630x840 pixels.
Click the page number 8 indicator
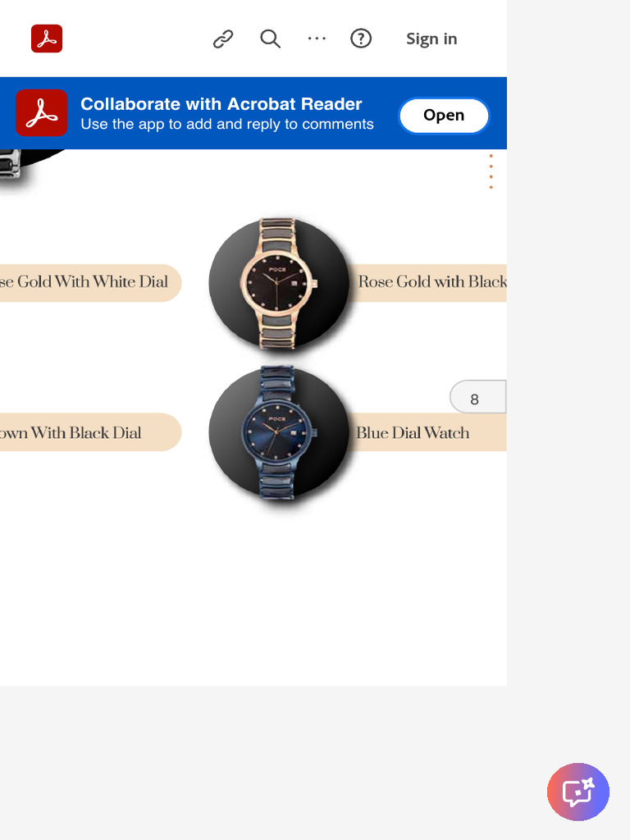coord(478,397)
